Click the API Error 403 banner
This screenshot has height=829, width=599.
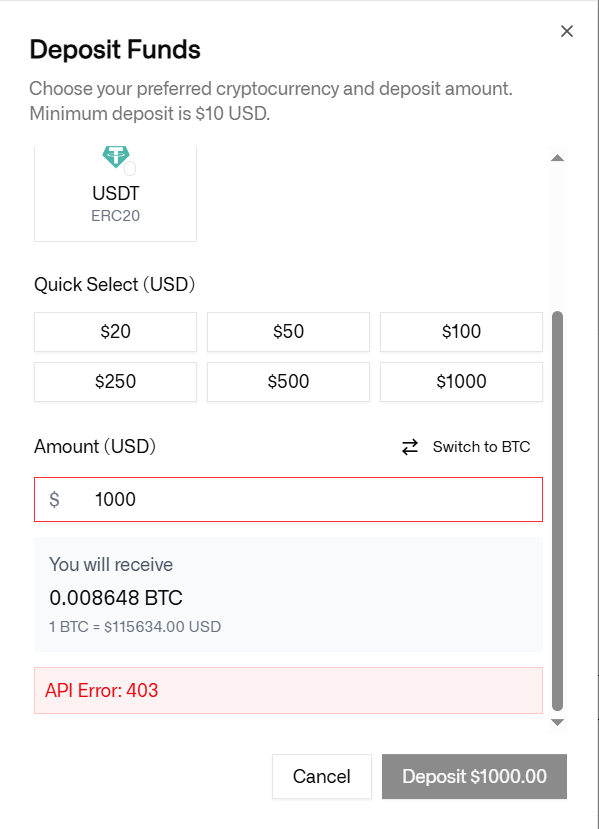pos(288,690)
